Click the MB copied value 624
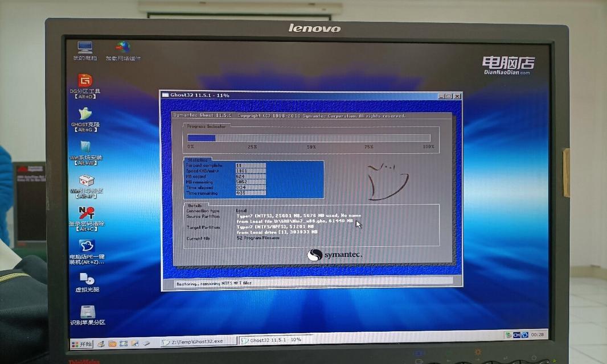The width and height of the screenshot is (607, 364). (251, 176)
